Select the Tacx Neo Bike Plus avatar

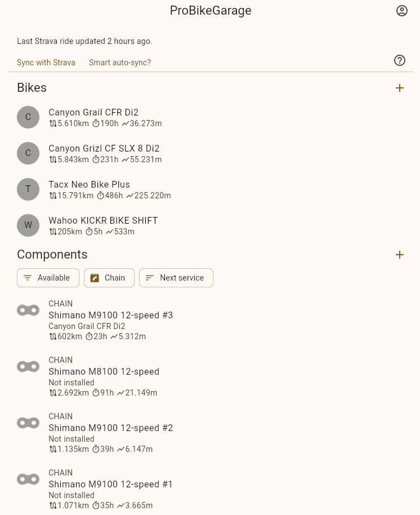pos(28,189)
